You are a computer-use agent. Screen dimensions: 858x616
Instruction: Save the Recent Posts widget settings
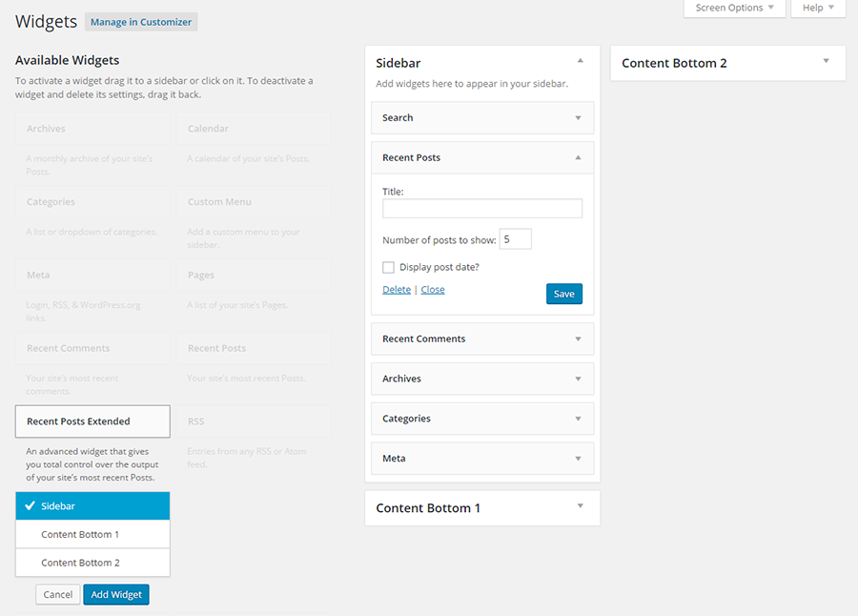point(563,294)
